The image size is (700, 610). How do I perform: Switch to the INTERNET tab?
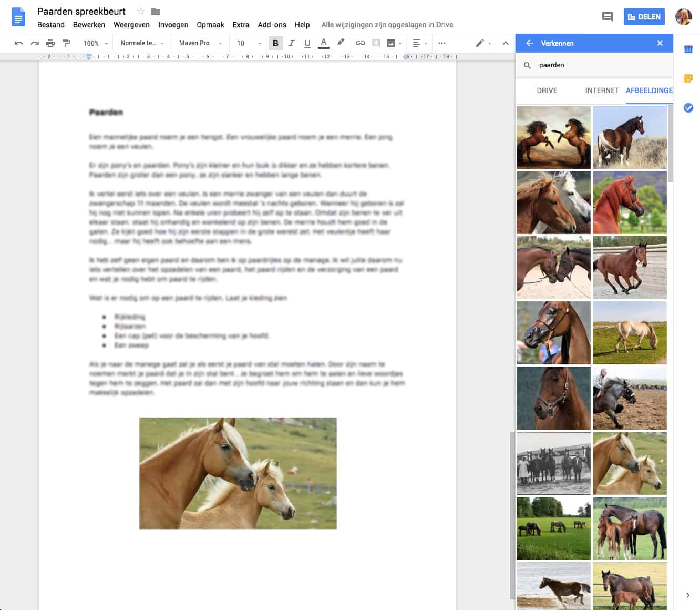point(602,90)
